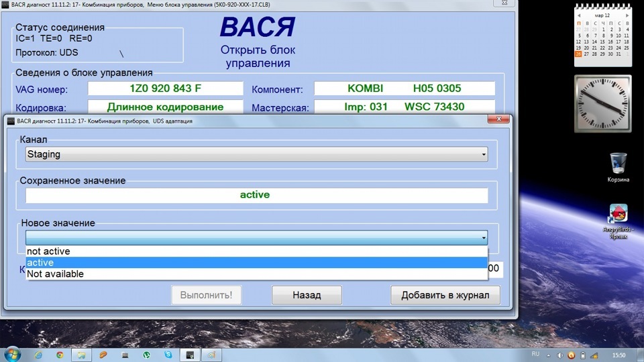Open the Корзина recycle bin icon
Image resolution: width=644 pixels, height=362 pixels.
click(618, 167)
